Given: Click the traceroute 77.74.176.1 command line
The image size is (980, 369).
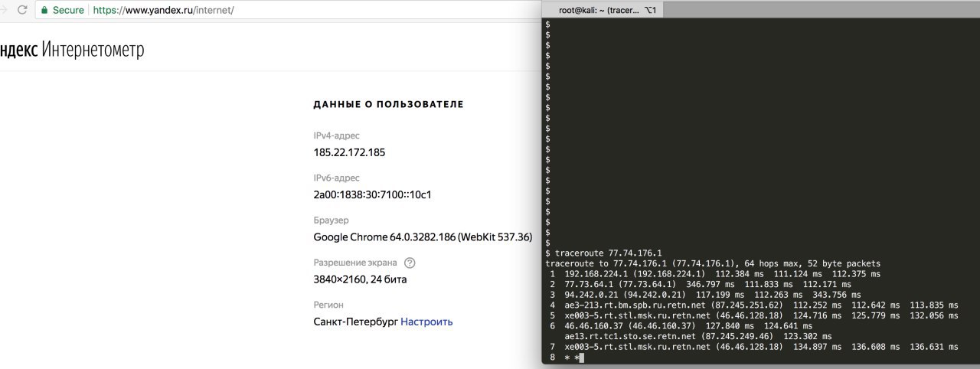Looking at the screenshot, I should (603, 252).
